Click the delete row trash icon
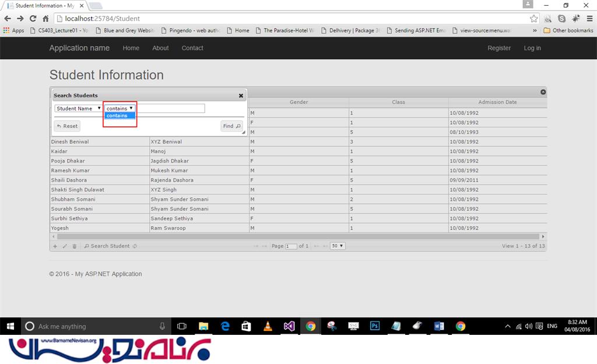The image size is (597, 364). coord(74,246)
